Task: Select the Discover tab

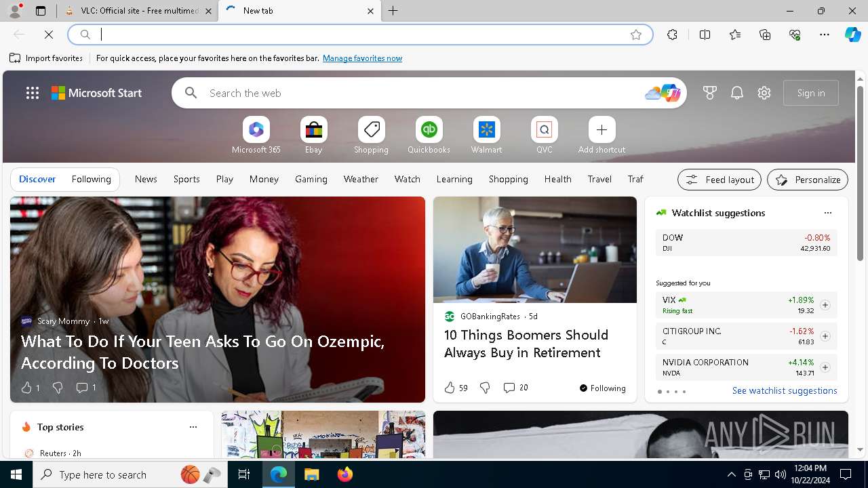Action: pyautogui.click(x=37, y=179)
